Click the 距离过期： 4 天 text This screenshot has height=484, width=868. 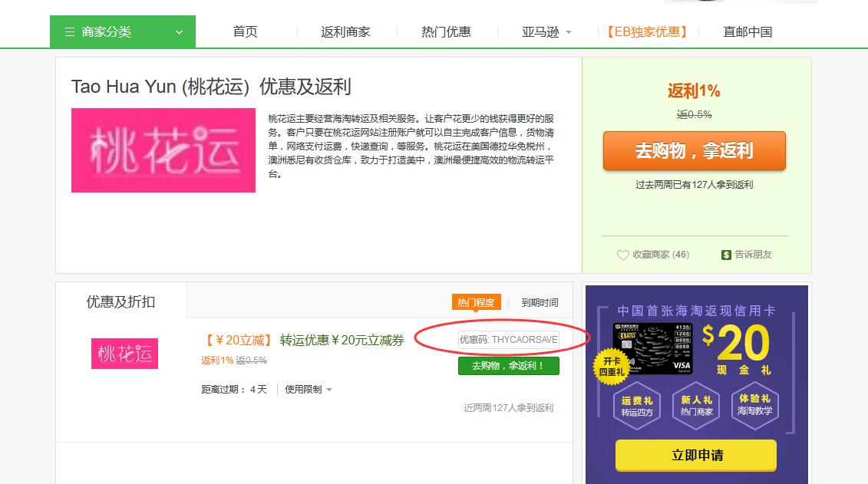point(233,390)
